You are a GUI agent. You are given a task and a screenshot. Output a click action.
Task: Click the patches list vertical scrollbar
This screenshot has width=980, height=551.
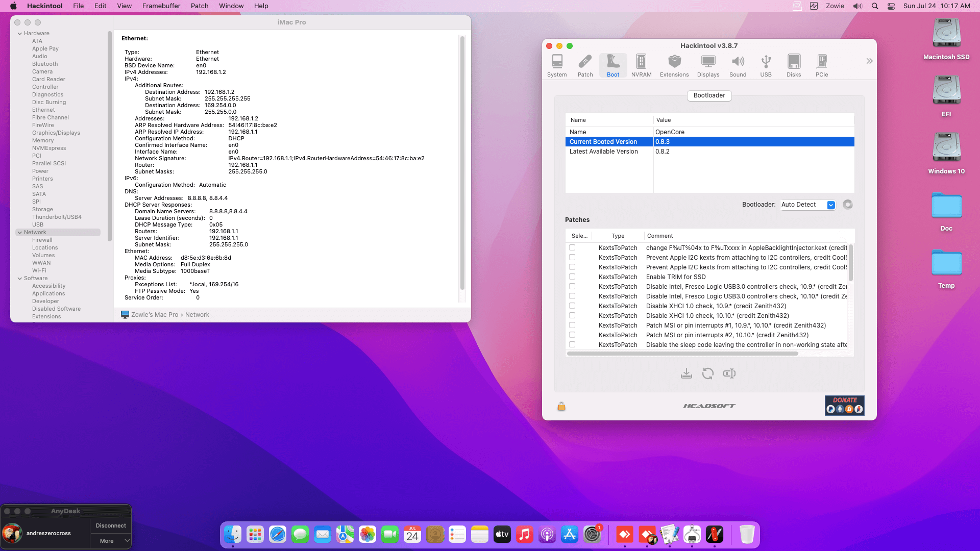(x=850, y=262)
